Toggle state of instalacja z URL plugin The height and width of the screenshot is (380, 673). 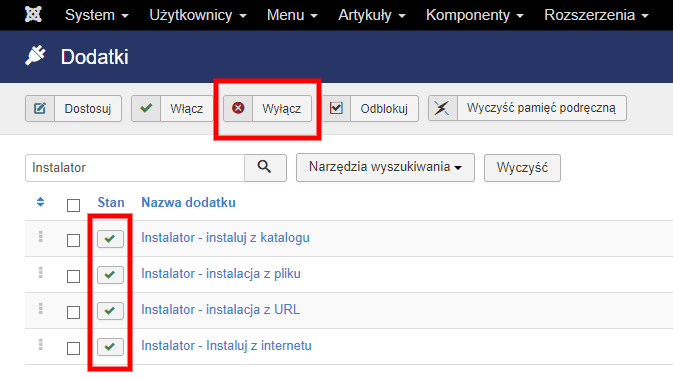110,311
